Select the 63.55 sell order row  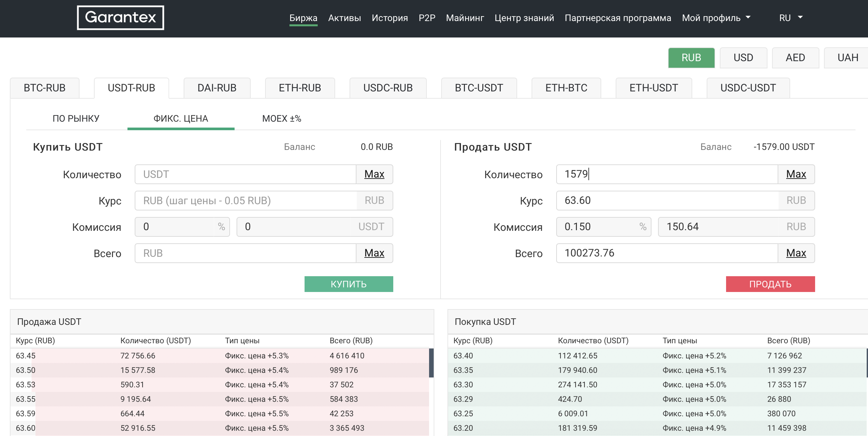220,399
